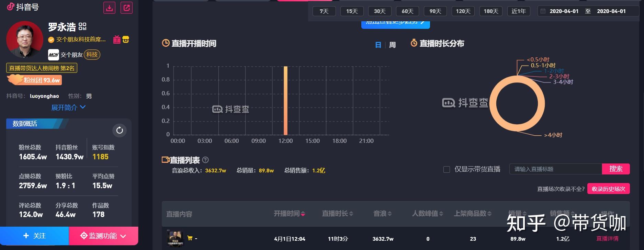Click the 搜索 button
This screenshot has width=644, height=250.
616,169
